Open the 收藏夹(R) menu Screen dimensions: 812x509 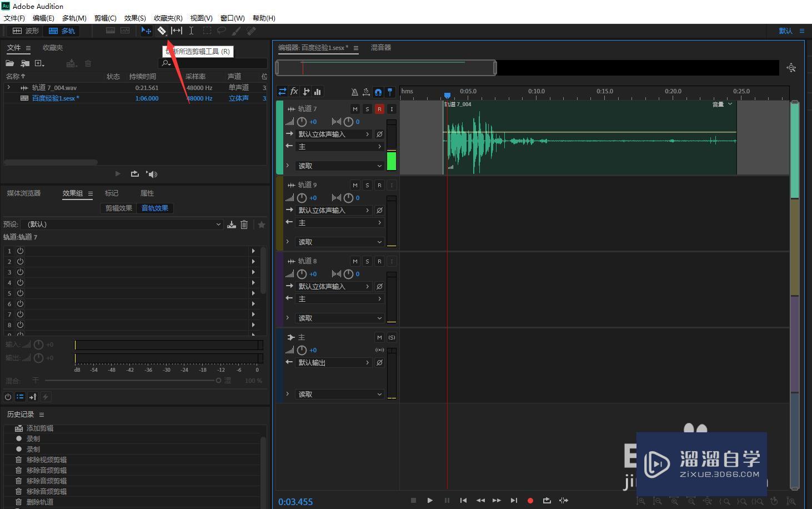(168, 18)
